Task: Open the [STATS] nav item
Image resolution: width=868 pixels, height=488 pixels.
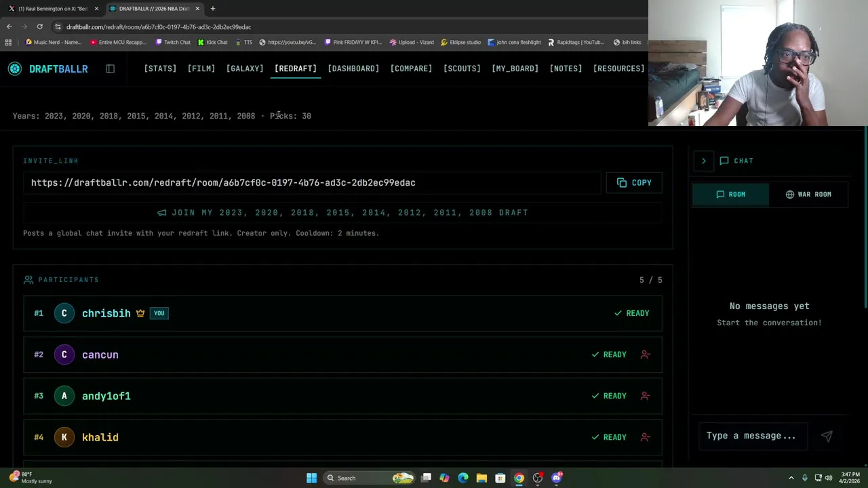Action: [160, 68]
